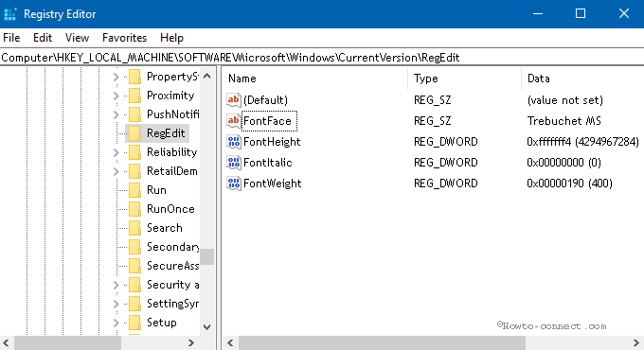Click the Registry Editor app icon in title bar
The image size is (644, 350).
coord(10,14)
